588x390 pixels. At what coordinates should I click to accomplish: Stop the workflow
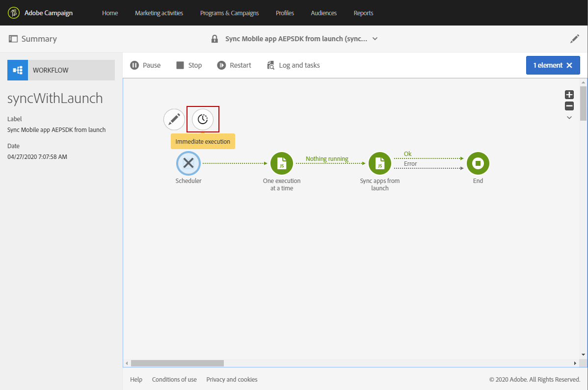click(189, 65)
